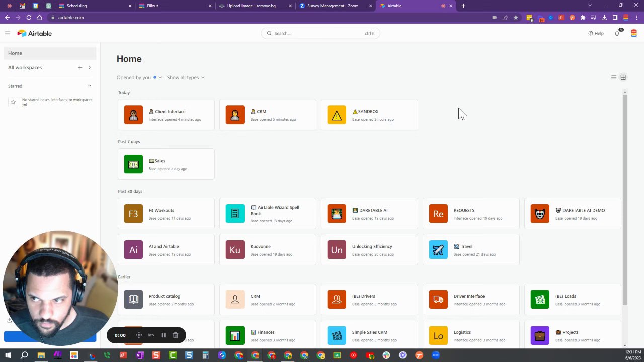Open the Airtable account avatar menu
This screenshot has height=362, width=644.
[x=634, y=33]
